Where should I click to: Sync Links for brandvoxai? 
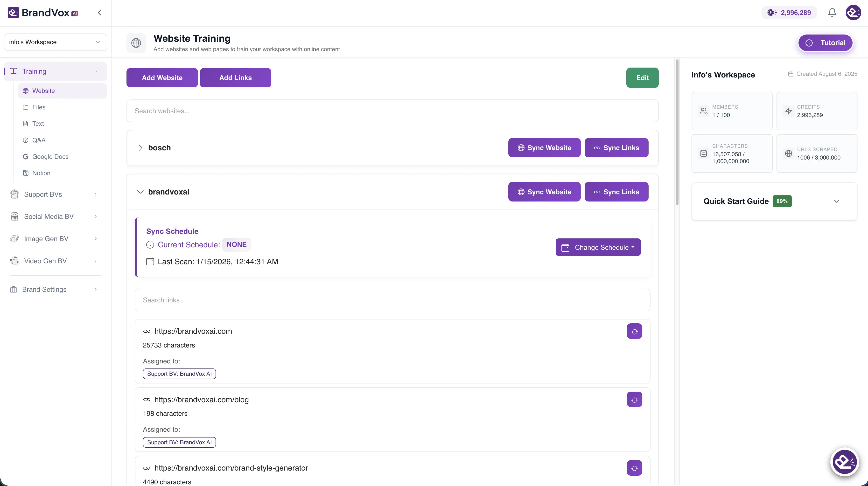pyautogui.click(x=616, y=192)
